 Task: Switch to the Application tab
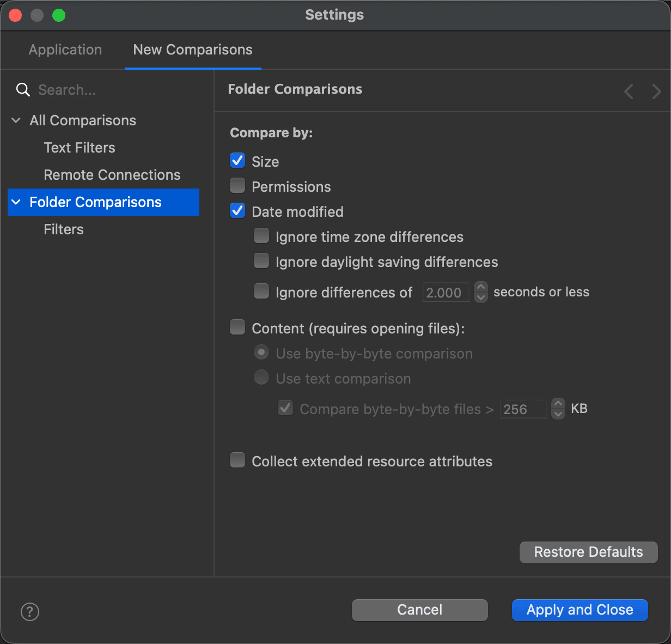coord(65,50)
